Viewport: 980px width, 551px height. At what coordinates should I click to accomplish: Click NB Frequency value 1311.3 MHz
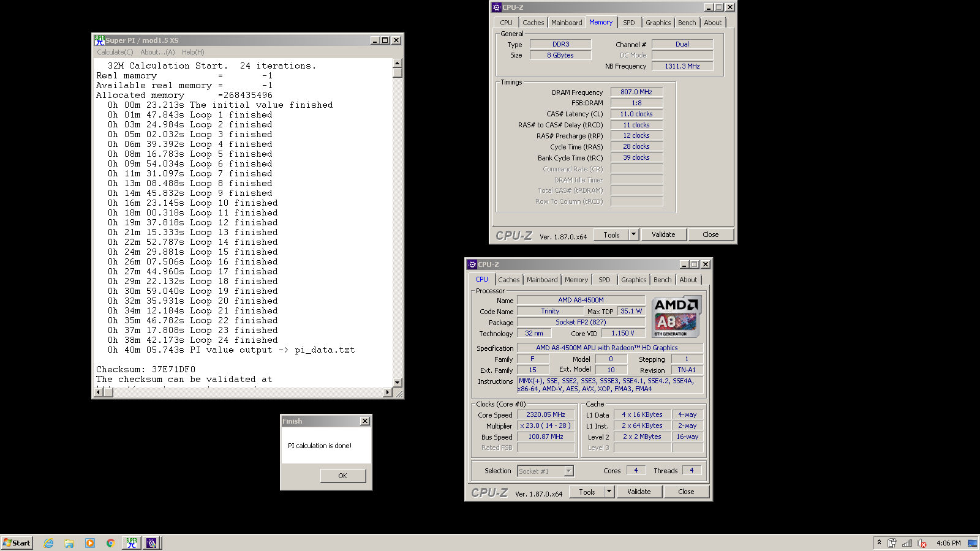pyautogui.click(x=682, y=66)
